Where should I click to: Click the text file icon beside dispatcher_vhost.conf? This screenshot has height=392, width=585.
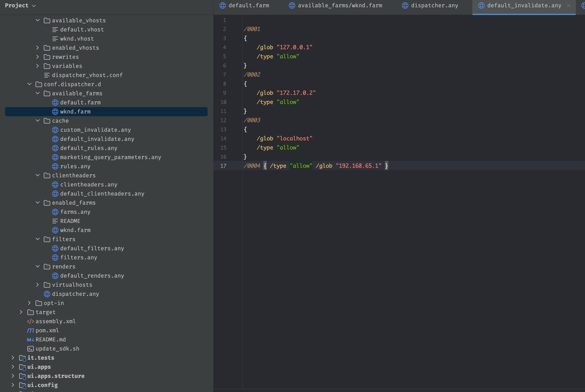coord(47,75)
